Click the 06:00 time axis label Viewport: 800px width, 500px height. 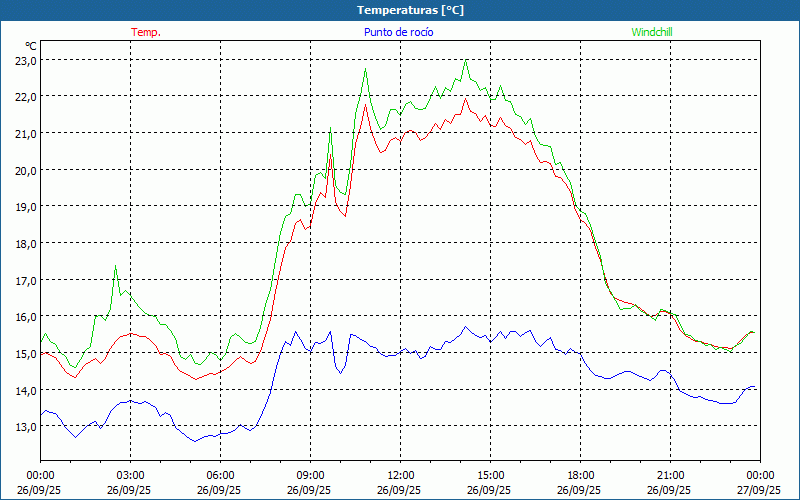[x=220, y=475]
